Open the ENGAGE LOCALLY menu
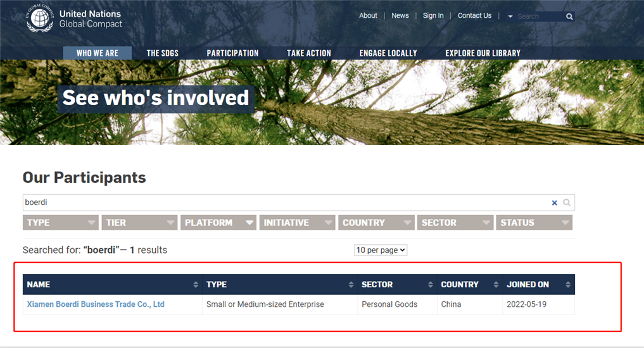The image size is (644, 348). [388, 53]
